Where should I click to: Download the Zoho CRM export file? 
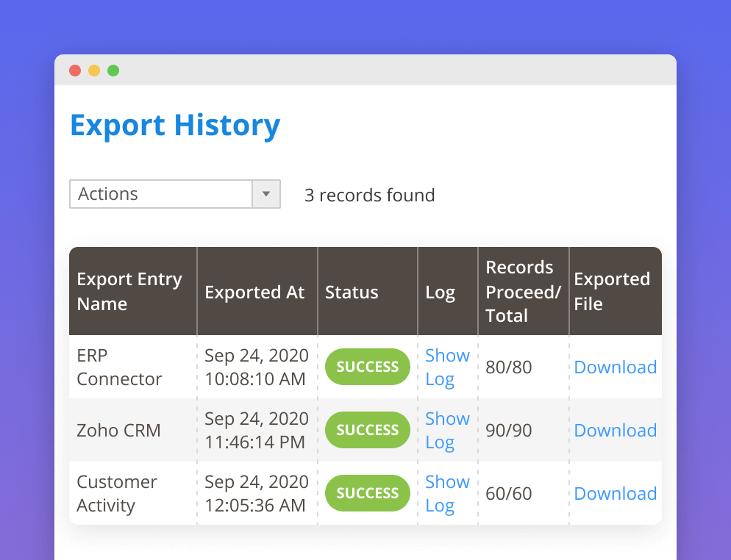click(615, 430)
